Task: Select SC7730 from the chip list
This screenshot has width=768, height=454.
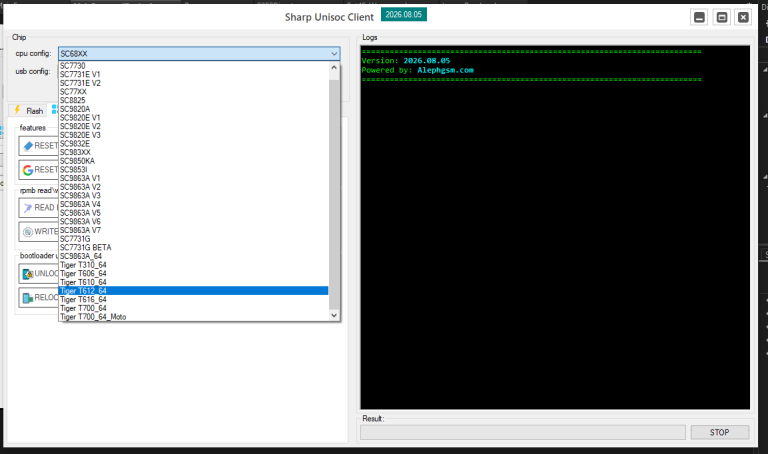Action: tap(193, 66)
